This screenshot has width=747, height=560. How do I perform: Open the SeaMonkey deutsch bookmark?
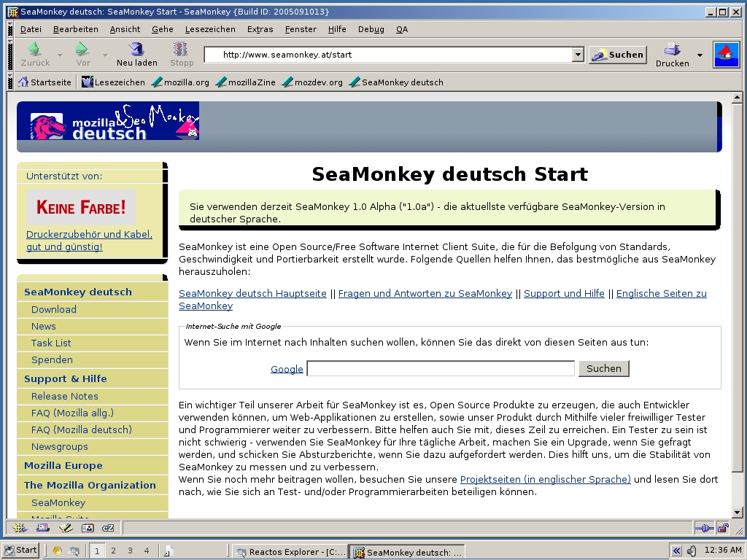[396, 82]
